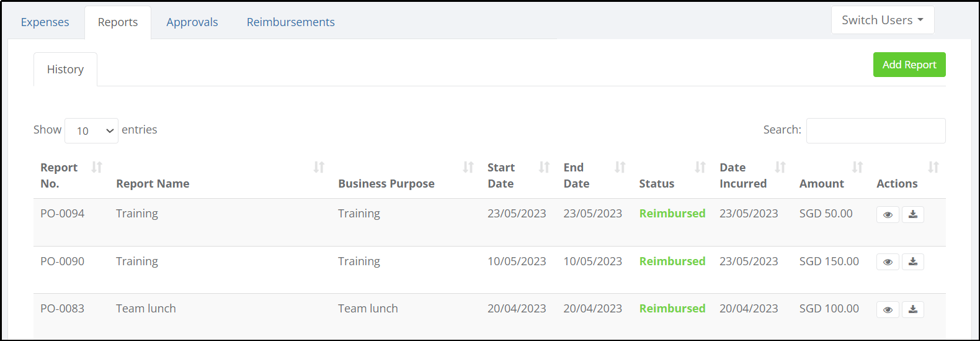Screen dimensions: 980x341
Task: Download report PO-0083
Action: (x=913, y=309)
